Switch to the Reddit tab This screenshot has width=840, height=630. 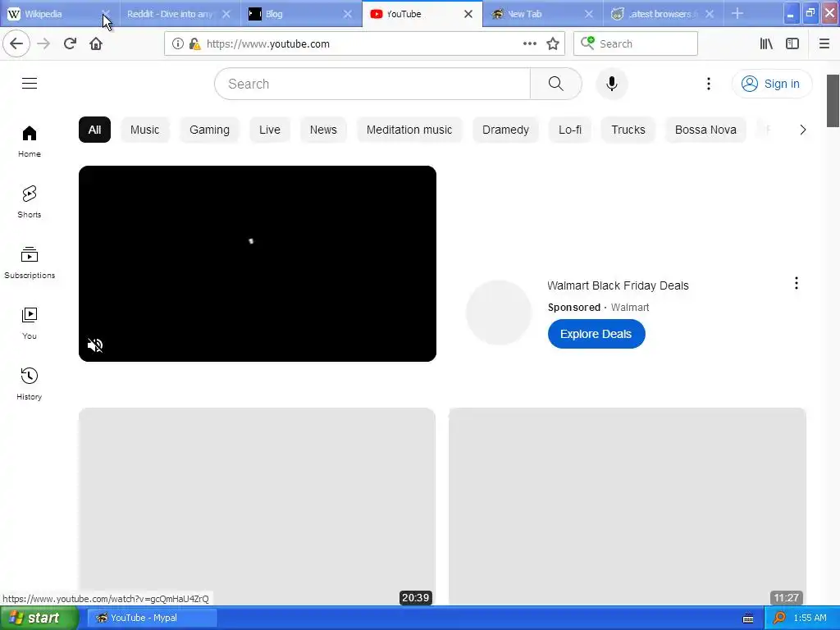(170, 14)
